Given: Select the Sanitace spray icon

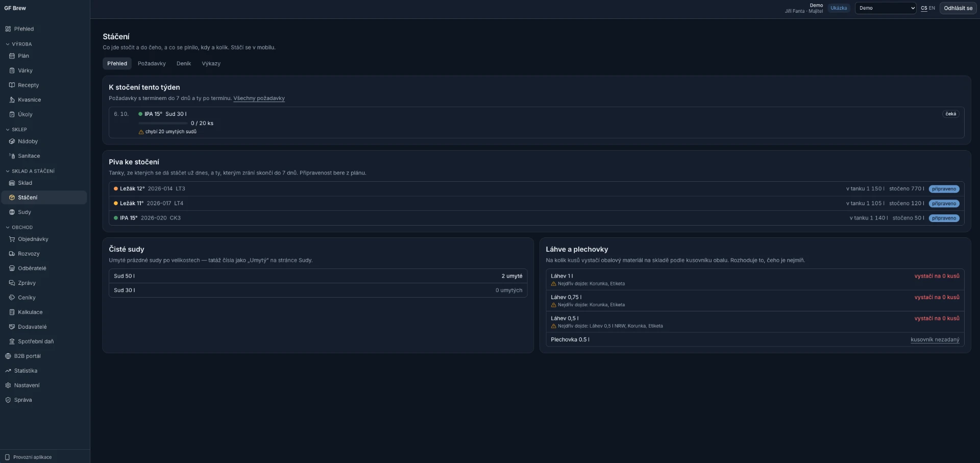Looking at the screenshot, I should pyautogui.click(x=12, y=156).
